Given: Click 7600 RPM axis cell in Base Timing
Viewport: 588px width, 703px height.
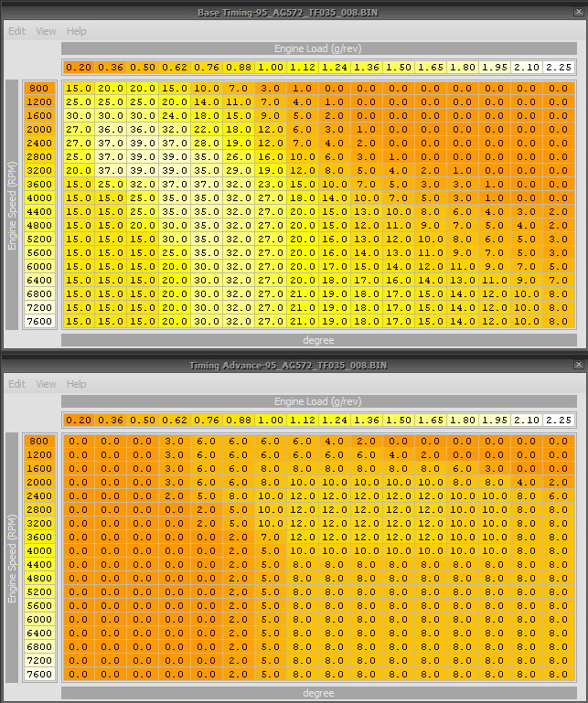Looking at the screenshot, I should (x=39, y=321).
